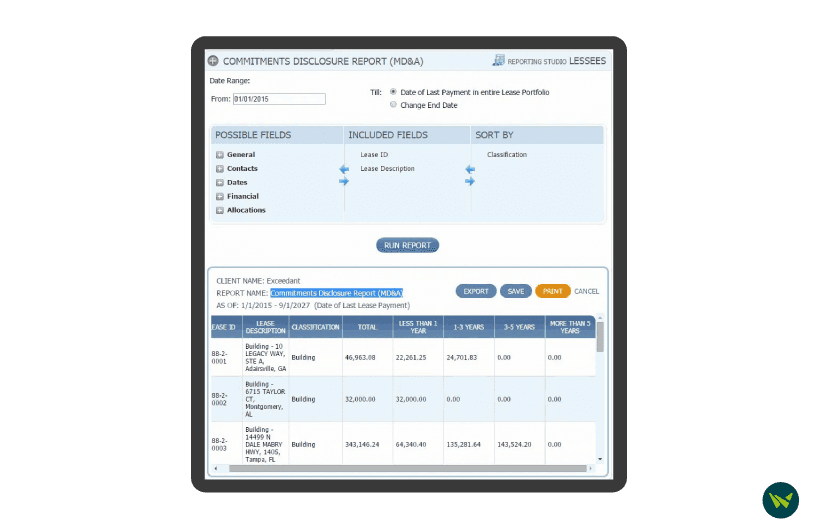
Task: Expand the Financial fields group
Action: click(220, 197)
